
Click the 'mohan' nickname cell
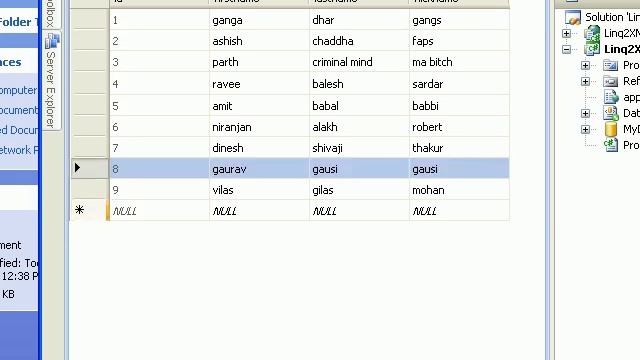point(459,190)
